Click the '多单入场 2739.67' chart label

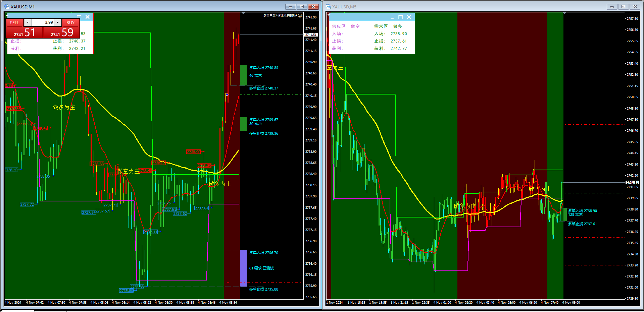263,120
